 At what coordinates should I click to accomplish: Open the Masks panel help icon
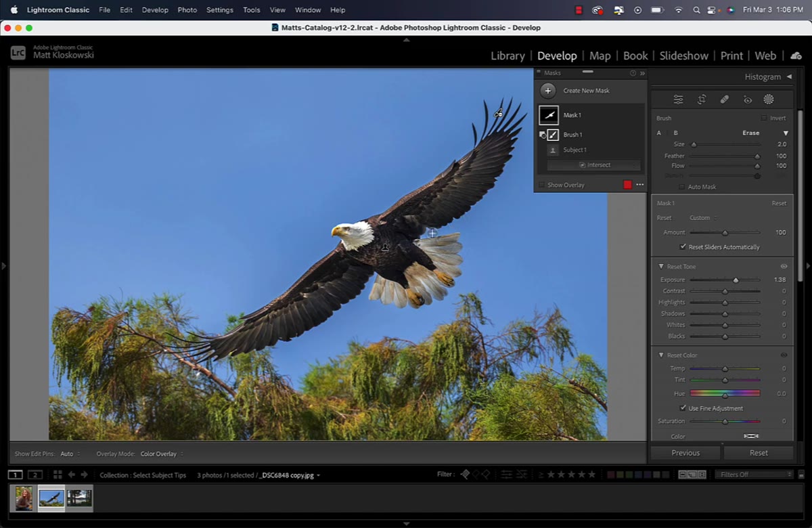(x=633, y=73)
